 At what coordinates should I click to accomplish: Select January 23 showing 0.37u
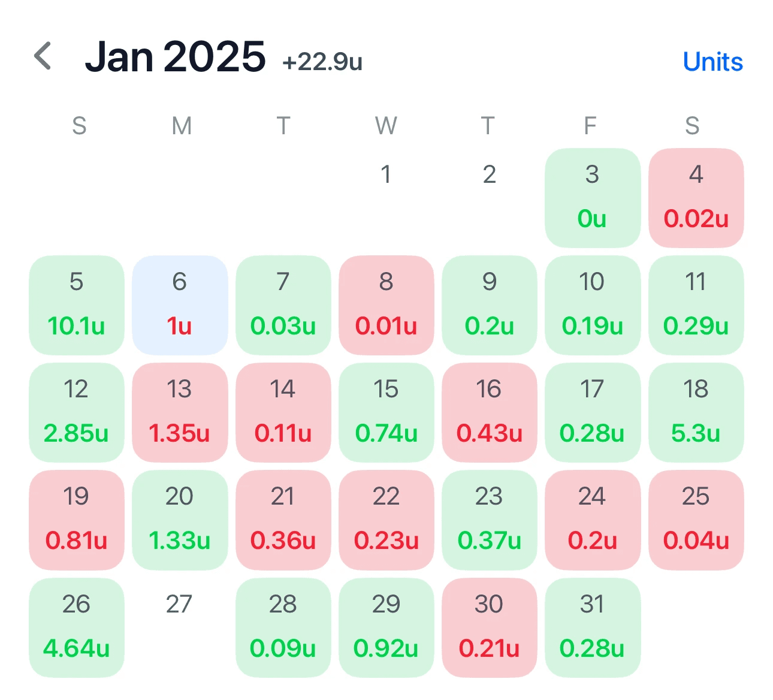490,520
